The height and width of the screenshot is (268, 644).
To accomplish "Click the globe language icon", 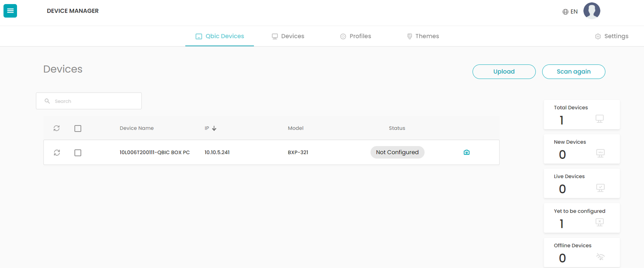I will click(x=565, y=12).
